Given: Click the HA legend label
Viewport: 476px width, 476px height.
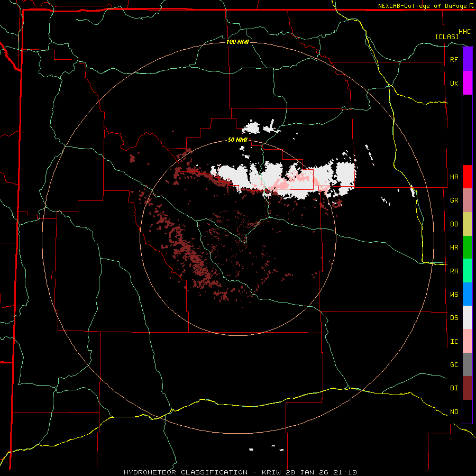Looking at the screenshot, I should (454, 177).
